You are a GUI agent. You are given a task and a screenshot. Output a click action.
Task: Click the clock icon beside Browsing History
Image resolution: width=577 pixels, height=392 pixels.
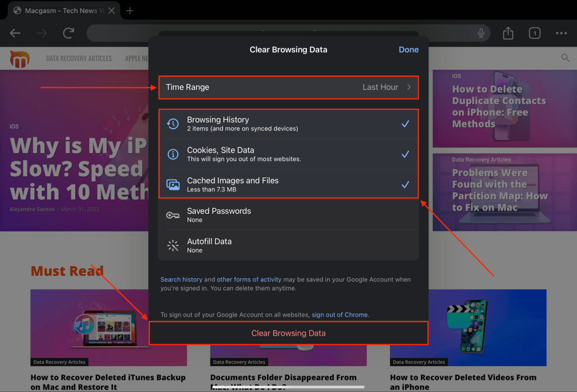(x=173, y=123)
